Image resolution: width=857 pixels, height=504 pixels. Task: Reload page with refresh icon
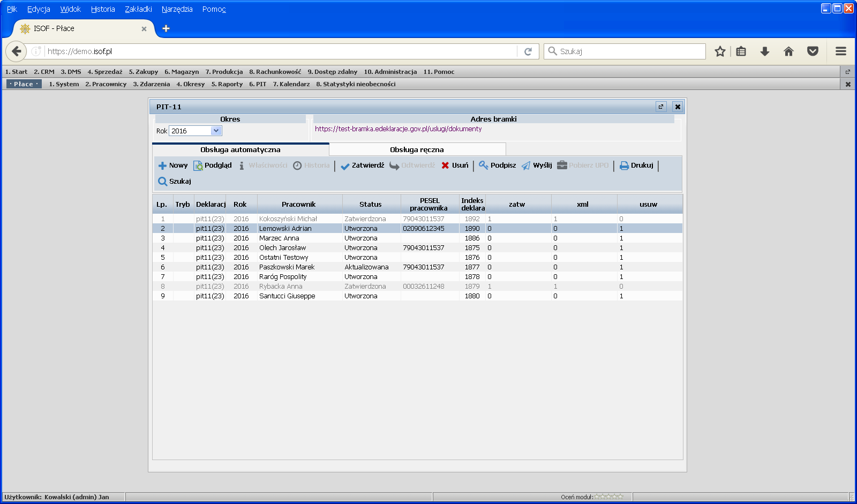point(528,51)
